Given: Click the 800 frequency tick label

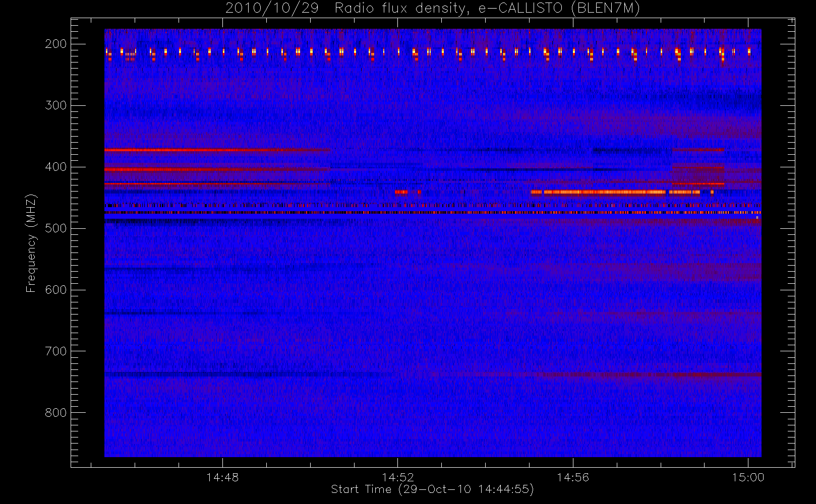Looking at the screenshot, I should point(55,413).
